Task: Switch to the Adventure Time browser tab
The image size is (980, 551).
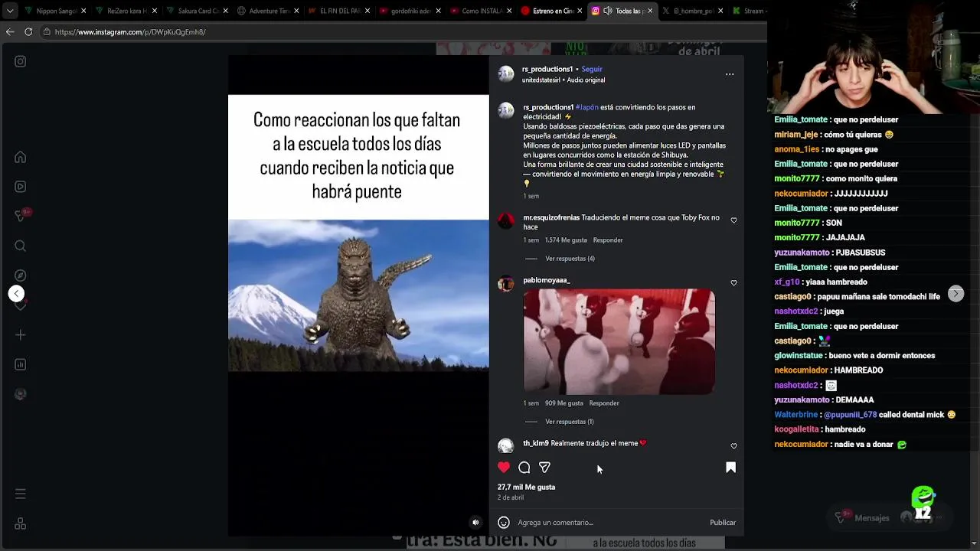Action: tap(266, 11)
